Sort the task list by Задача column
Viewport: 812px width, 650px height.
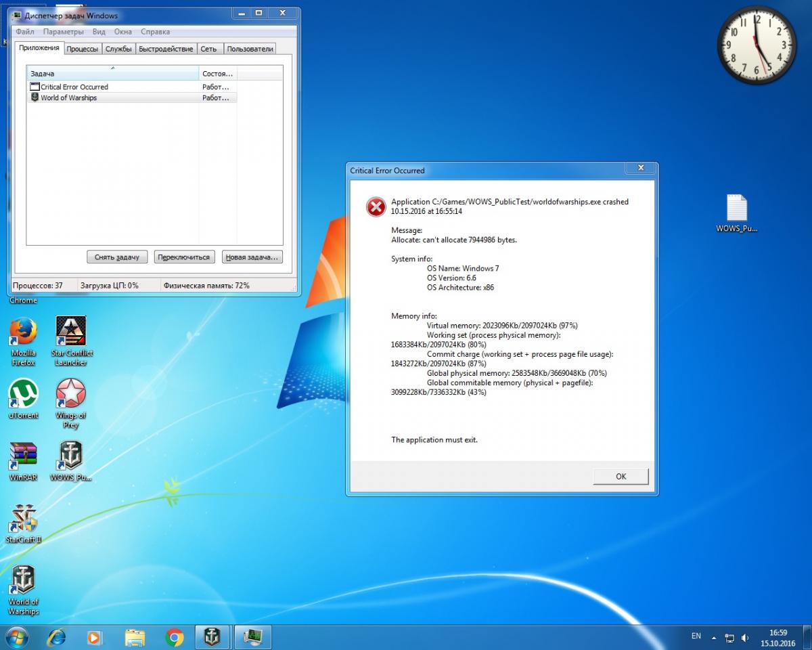[112, 73]
